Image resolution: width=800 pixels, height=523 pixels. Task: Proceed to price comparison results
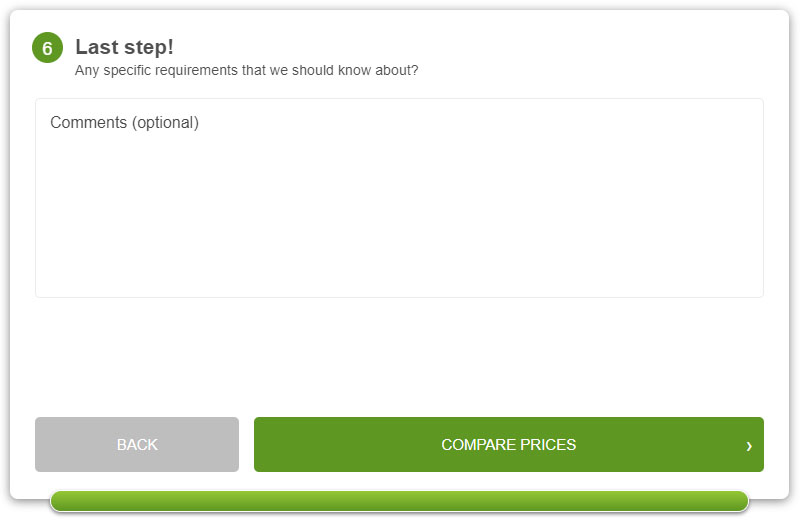pos(509,444)
